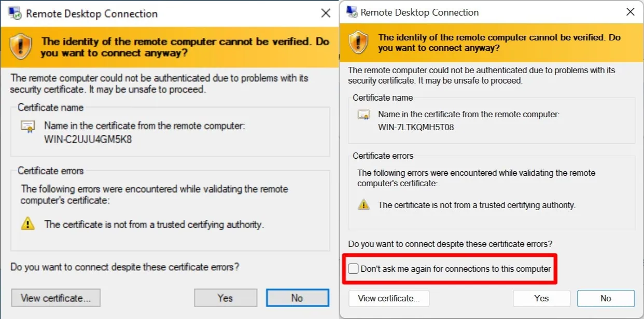Click yellow warning triangle in left dialog errors
This screenshot has height=319, width=644.
(x=27, y=224)
